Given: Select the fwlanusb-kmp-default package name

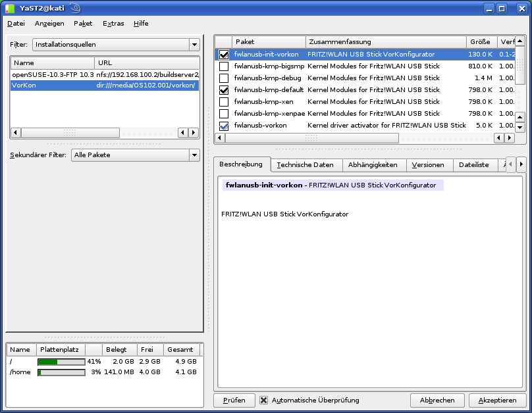Looking at the screenshot, I should tap(269, 90).
